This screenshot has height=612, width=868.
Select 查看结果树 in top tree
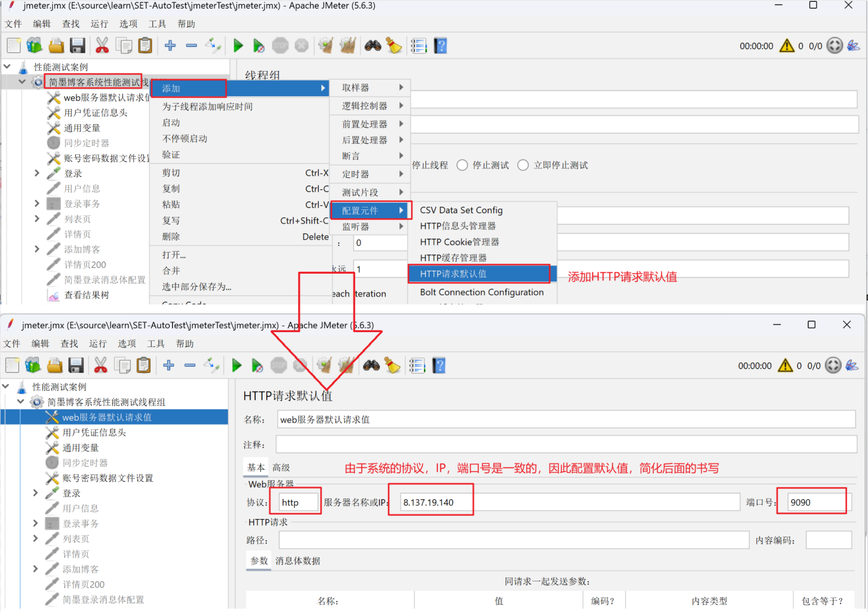(86, 295)
